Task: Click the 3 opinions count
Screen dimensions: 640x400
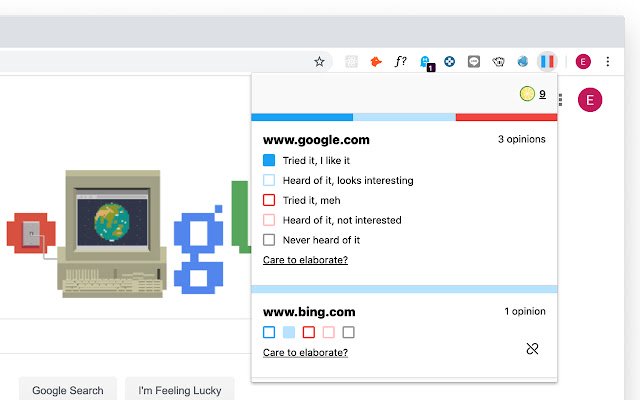Action: click(522, 139)
